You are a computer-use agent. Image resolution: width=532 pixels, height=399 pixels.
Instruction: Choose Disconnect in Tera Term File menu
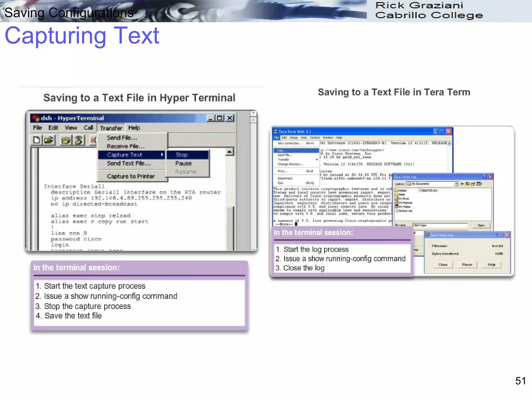(296, 178)
